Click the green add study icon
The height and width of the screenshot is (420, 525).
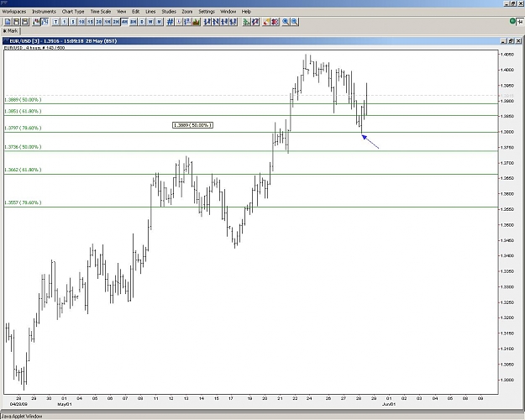(247, 22)
